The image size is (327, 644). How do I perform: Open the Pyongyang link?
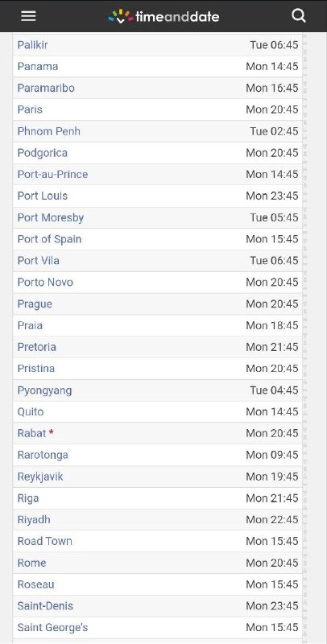(44, 390)
